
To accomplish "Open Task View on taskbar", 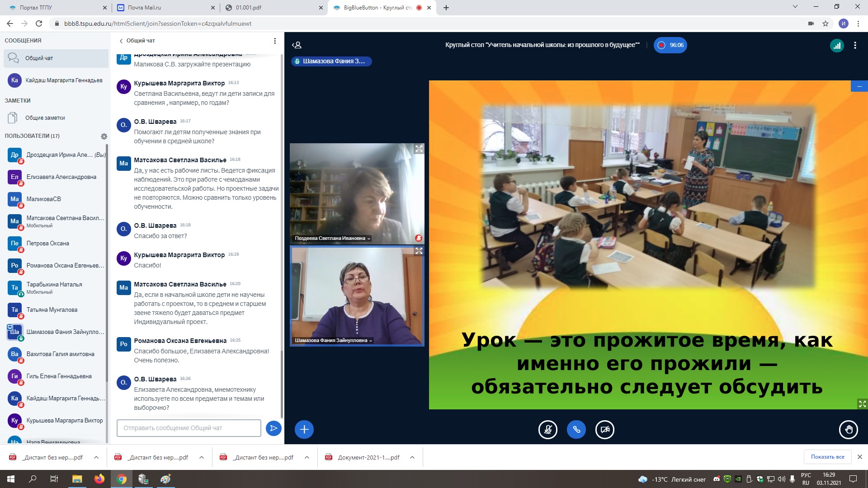I will pyautogui.click(x=54, y=479).
